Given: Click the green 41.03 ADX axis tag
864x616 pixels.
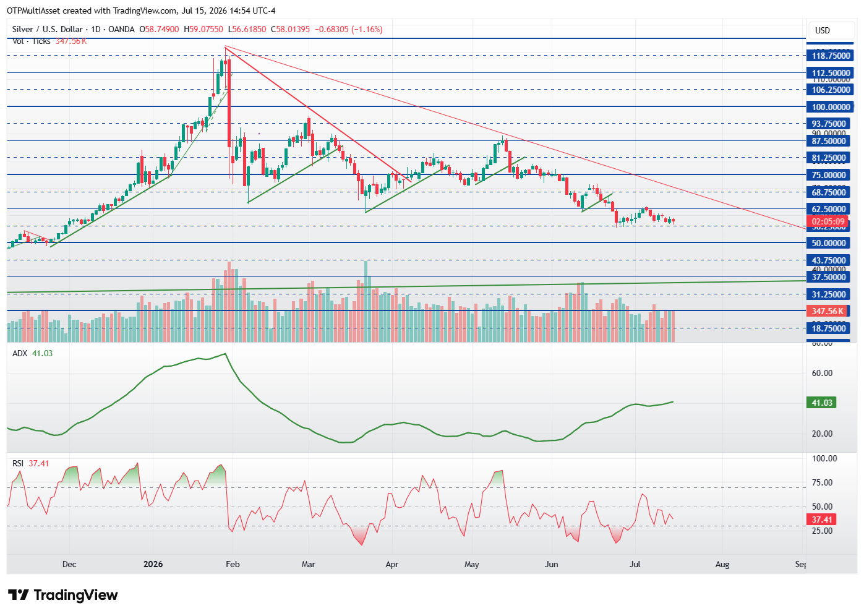Looking at the screenshot, I should tap(822, 403).
